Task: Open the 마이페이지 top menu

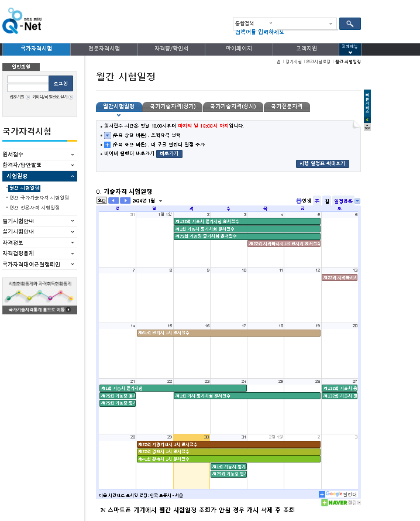Action: click(239, 49)
